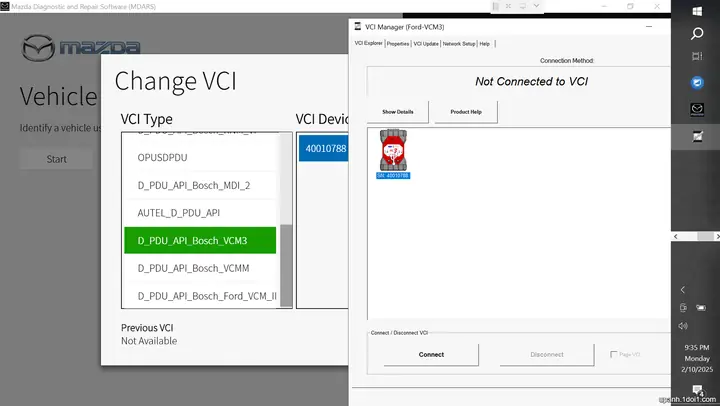Image resolution: width=720 pixels, height=406 pixels.
Task: Click the Windows search icon in taskbar
Action: pyautogui.click(x=697, y=33)
